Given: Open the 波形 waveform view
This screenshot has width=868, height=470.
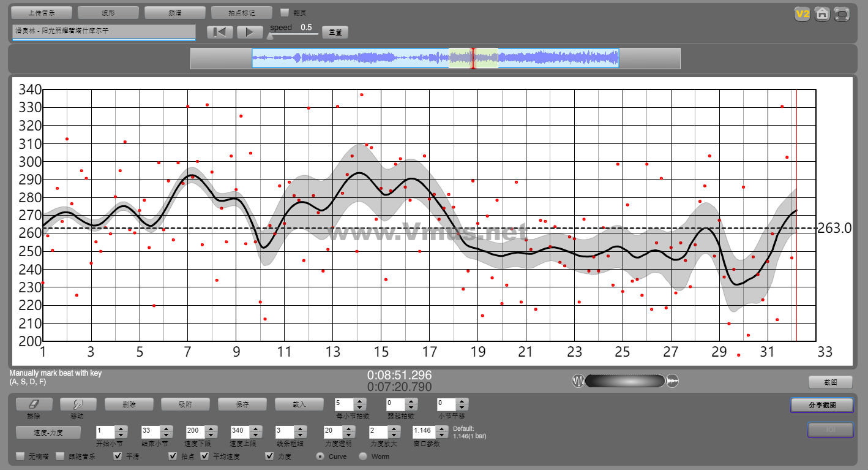Looking at the screenshot, I should point(108,12).
